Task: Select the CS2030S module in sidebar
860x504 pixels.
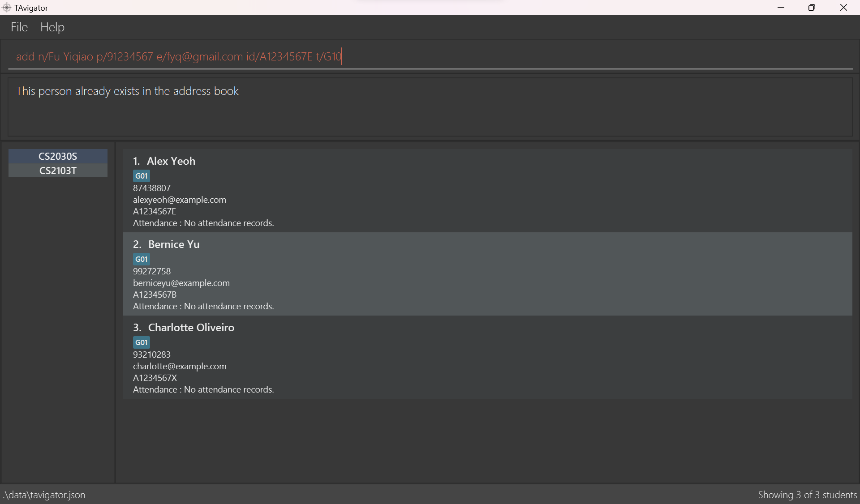Action: [x=58, y=156]
